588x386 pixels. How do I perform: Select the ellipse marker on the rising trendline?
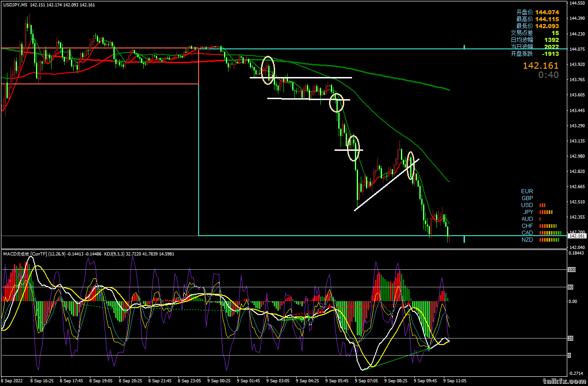410,165
